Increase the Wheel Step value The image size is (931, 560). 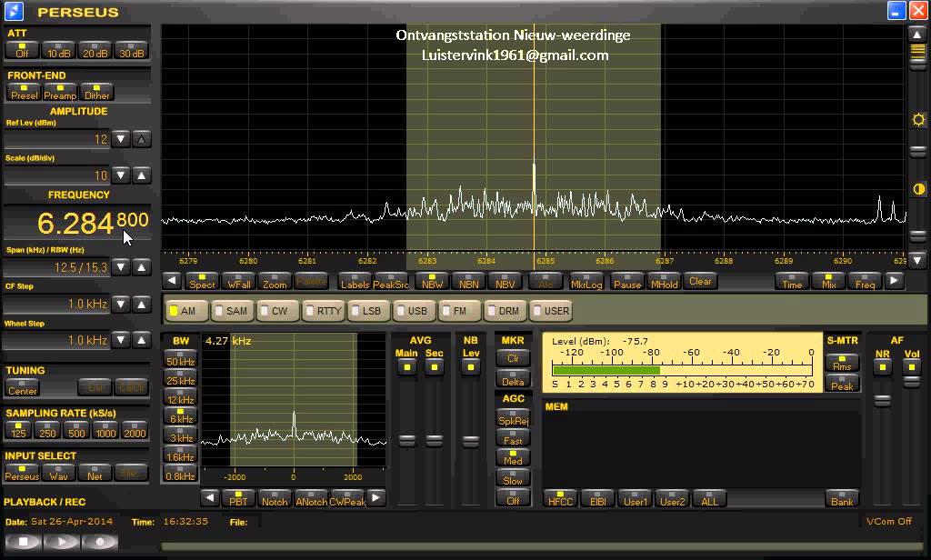(141, 340)
